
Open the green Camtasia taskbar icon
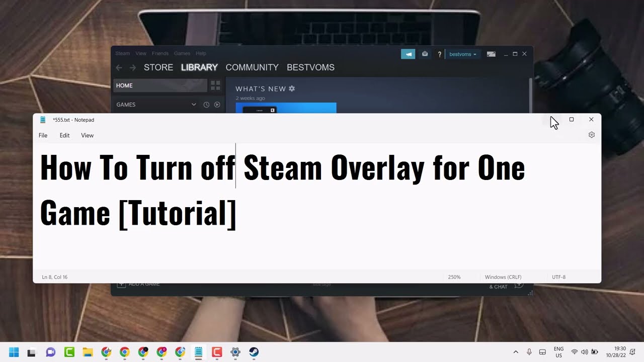pos(69,352)
